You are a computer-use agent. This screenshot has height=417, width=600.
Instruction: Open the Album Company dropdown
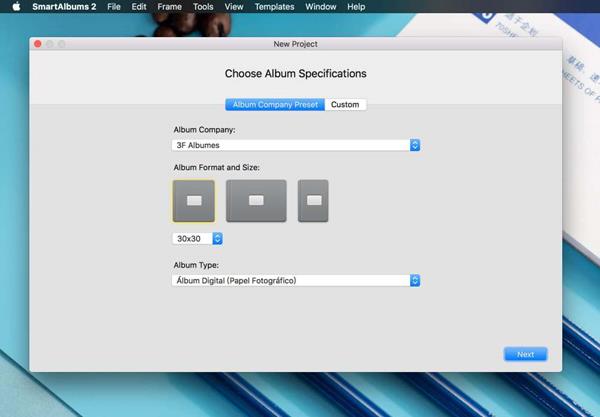click(296, 145)
